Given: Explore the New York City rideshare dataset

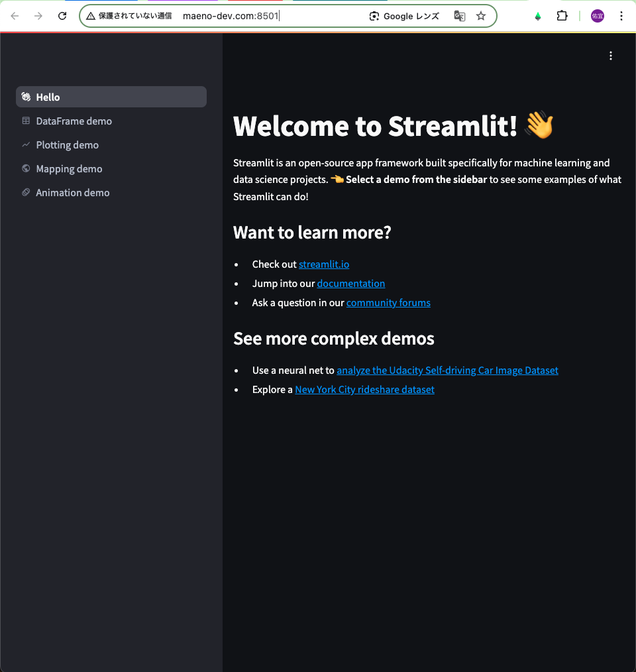Looking at the screenshot, I should pos(364,389).
